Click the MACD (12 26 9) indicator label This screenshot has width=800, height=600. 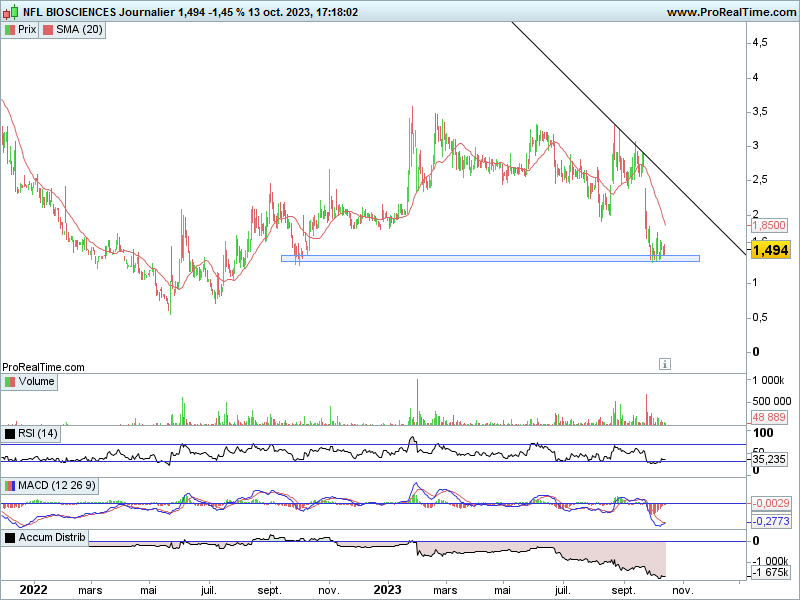tap(57, 485)
